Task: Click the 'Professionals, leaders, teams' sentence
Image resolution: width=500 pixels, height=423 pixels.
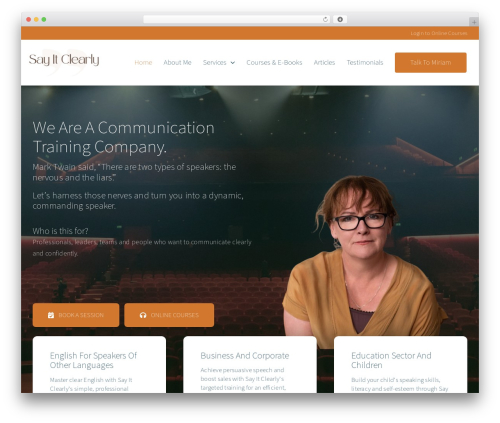Action: tap(142, 248)
